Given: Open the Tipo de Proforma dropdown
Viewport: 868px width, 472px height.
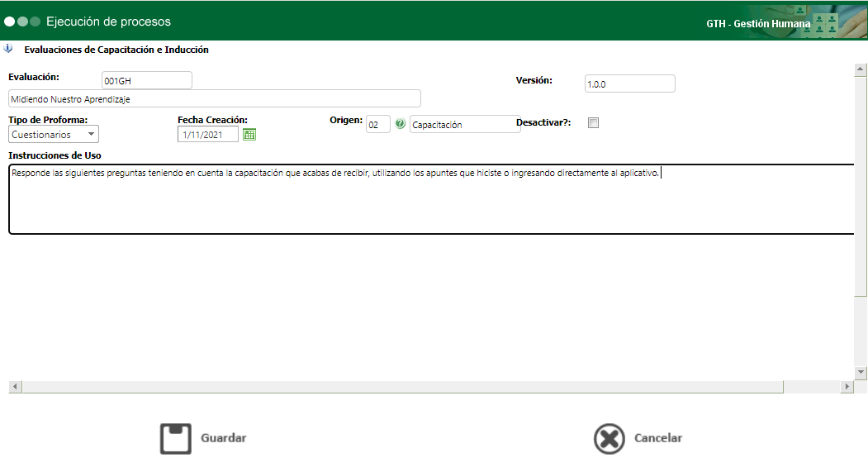Looking at the screenshot, I should [x=54, y=134].
